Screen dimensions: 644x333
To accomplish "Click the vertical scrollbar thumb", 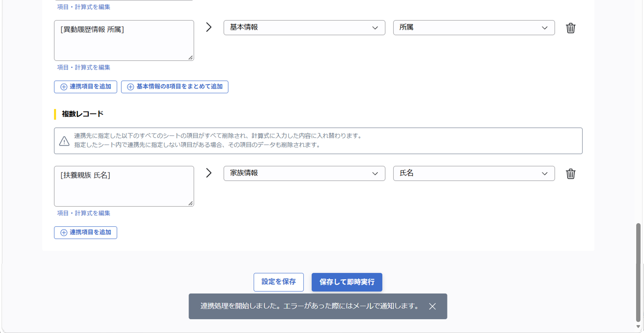I will click(x=638, y=272).
